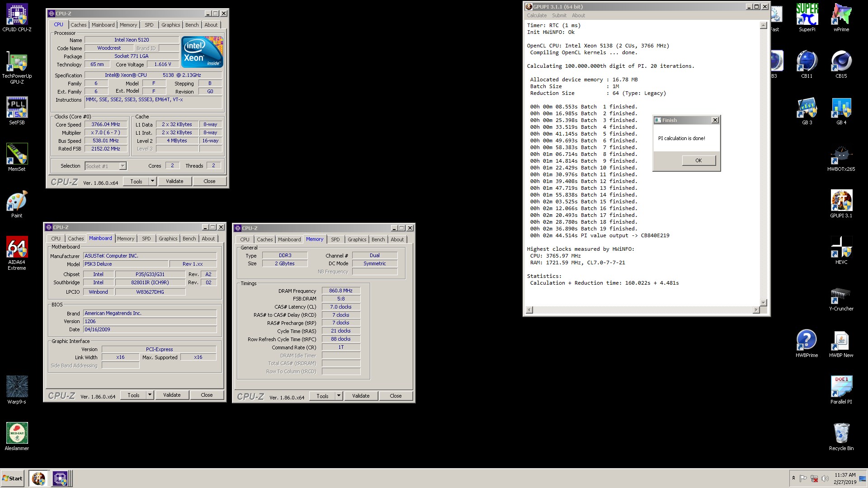Click Validate in Mainboard CPU-Z window

[172, 395]
